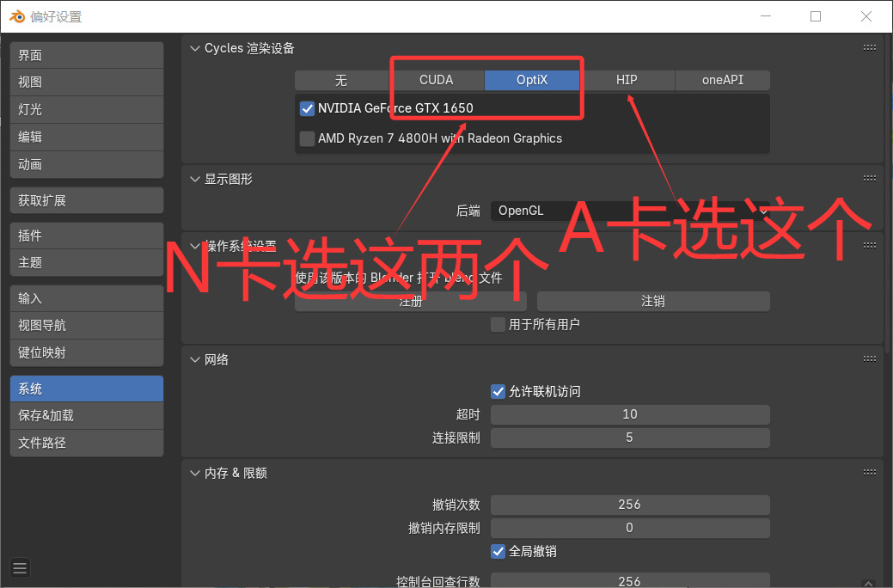Screen dimensions: 893x588
Task: Uncheck NVIDIA GeForce GTX 1650 device
Action: [307, 108]
